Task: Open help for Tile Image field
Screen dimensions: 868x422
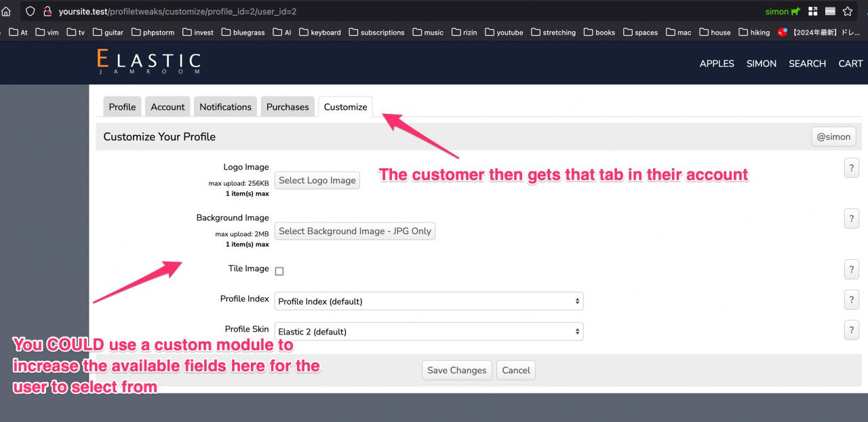Action: click(851, 269)
